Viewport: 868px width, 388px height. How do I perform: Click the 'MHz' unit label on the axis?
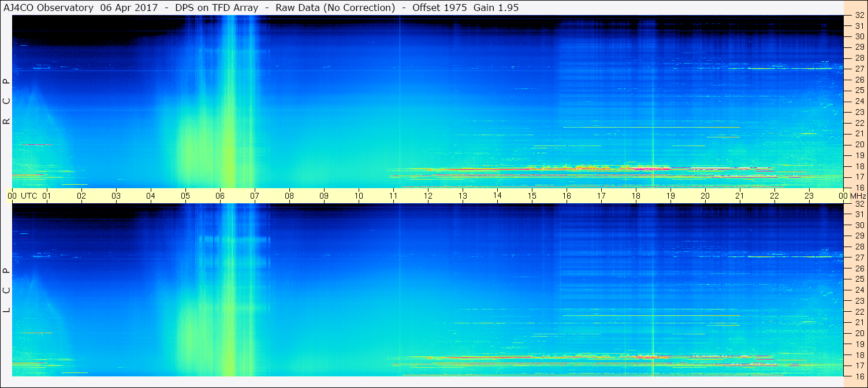858,196
